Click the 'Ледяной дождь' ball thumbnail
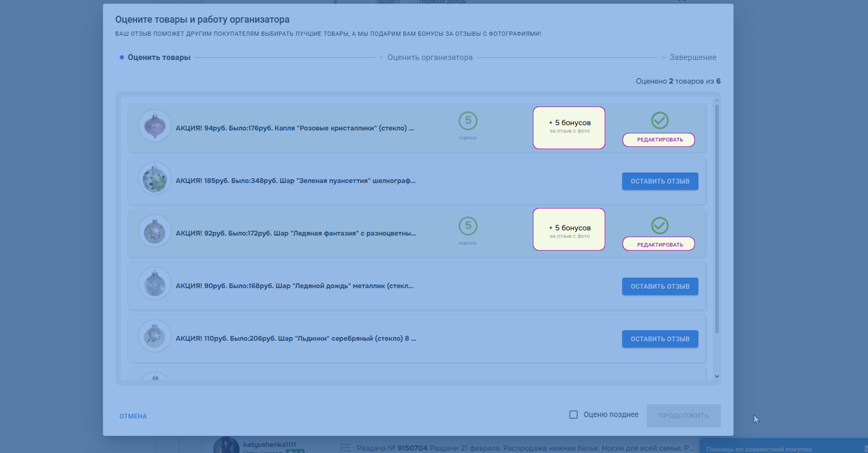The width and height of the screenshot is (868, 453). click(155, 284)
